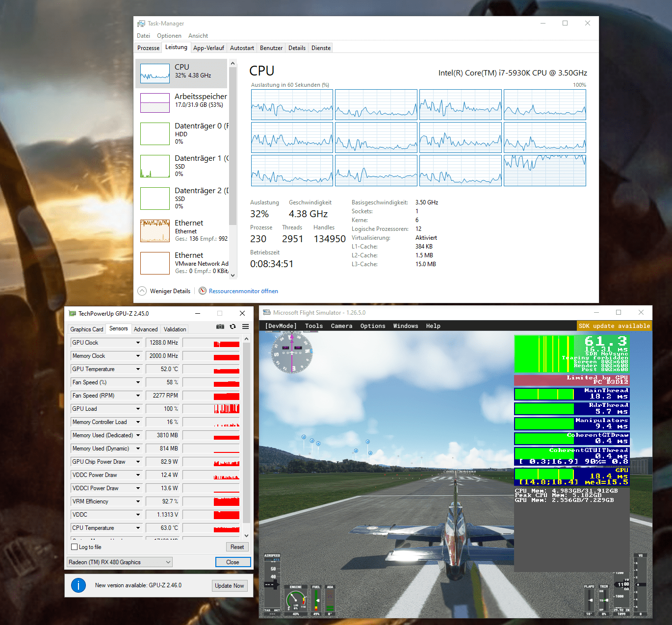Image resolution: width=672 pixels, height=625 pixels.
Task: Click the compass indicator in Flight Simulator
Action: click(x=292, y=352)
